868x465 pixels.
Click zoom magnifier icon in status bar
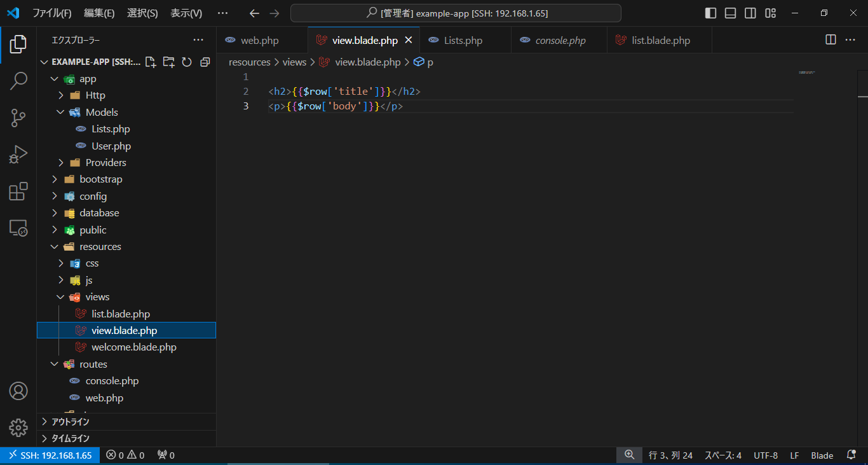point(630,455)
